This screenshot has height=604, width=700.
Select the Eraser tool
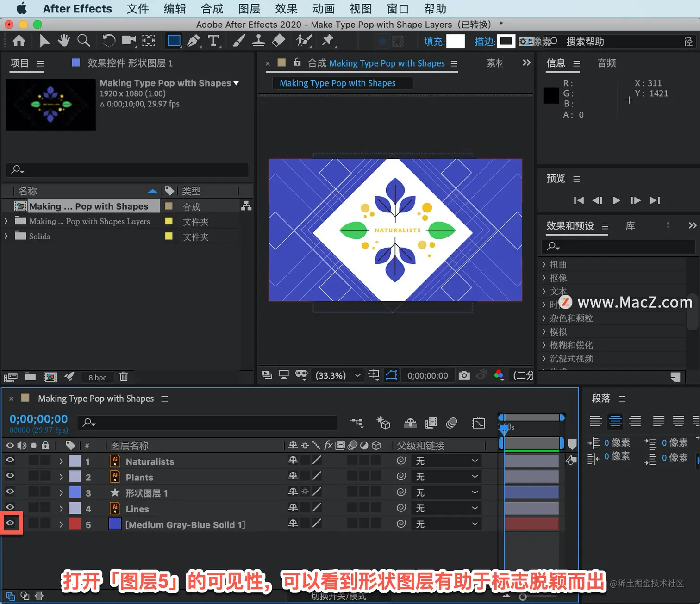tap(278, 41)
